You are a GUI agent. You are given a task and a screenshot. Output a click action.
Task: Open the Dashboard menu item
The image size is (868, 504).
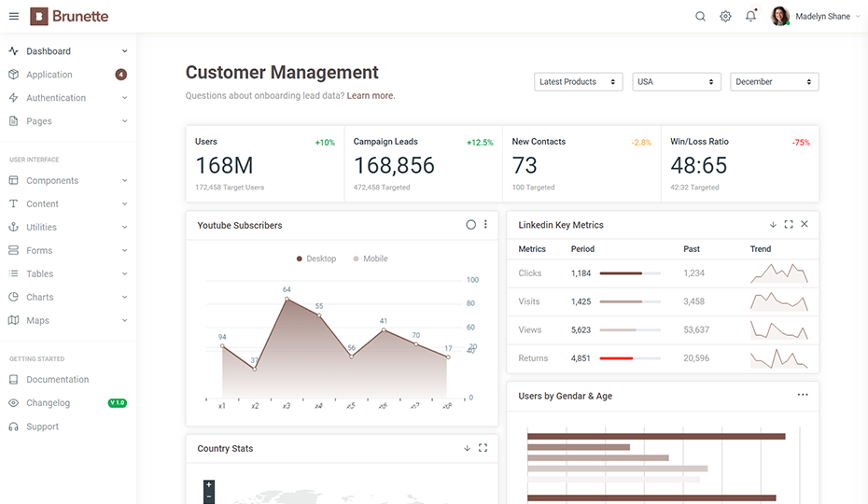click(x=68, y=51)
